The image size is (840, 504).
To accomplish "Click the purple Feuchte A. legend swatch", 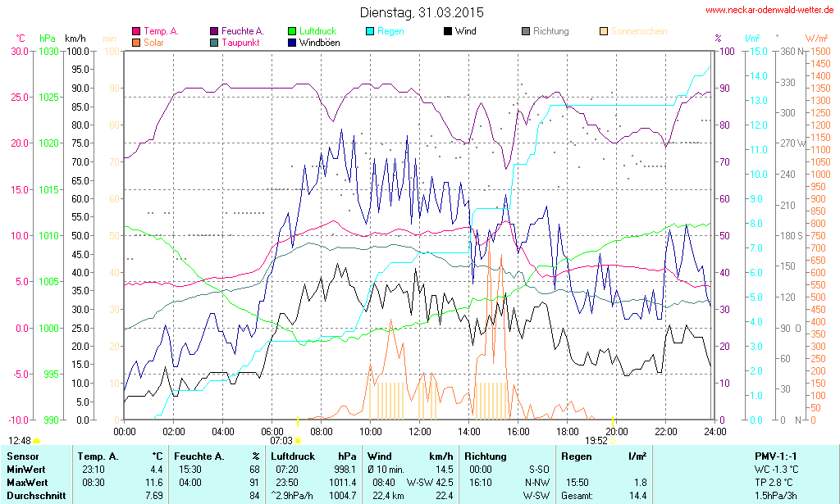I will 214,32.
